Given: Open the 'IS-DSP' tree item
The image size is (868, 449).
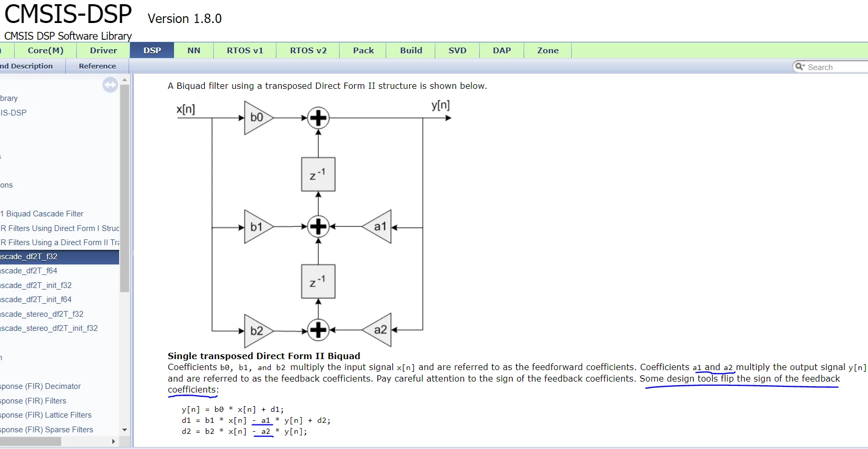Looking at the screenshot, I should 14,112.
